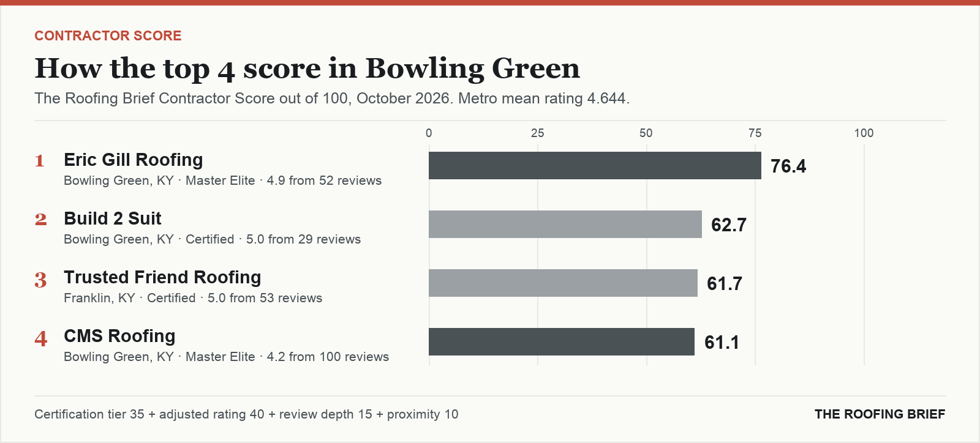Select the Eric Gill Roofing name

pyautogui.click(x=134, y=160)
